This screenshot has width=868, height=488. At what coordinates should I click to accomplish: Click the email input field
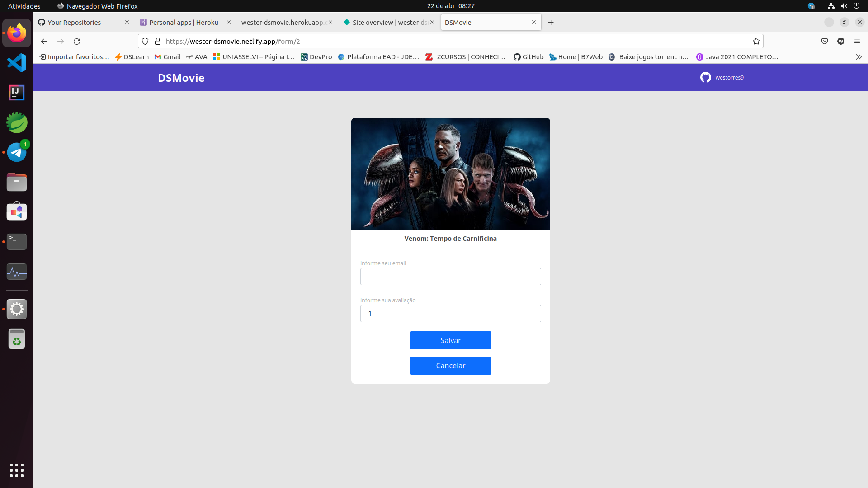pos(450,276)
